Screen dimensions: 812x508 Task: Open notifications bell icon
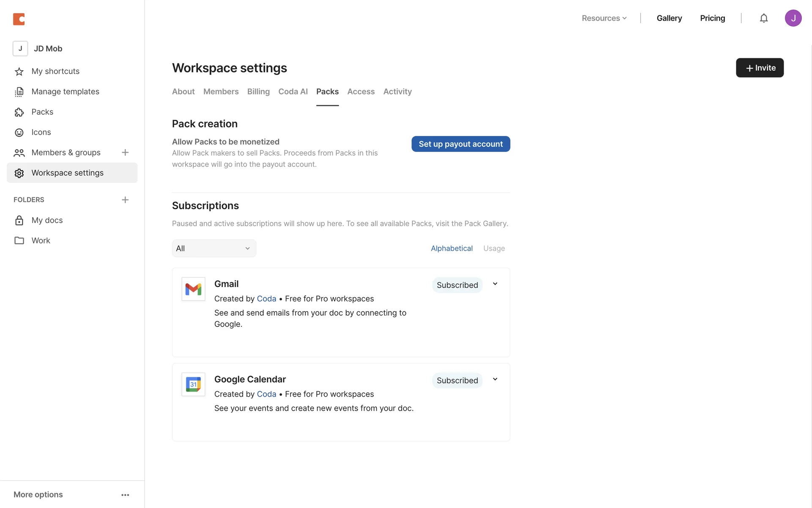pos(763,18)
